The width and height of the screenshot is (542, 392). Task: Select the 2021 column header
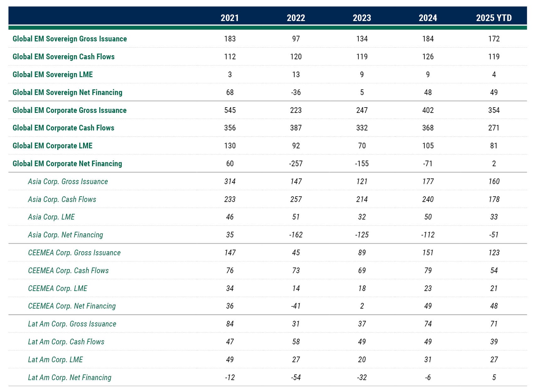(x=229, y=18)
